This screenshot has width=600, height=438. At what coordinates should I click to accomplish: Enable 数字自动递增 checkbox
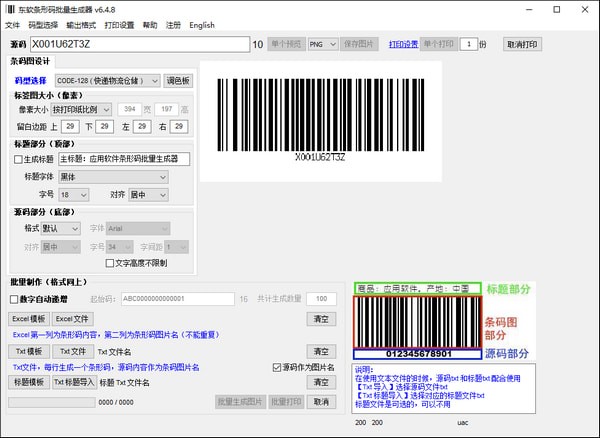[14, 298]
